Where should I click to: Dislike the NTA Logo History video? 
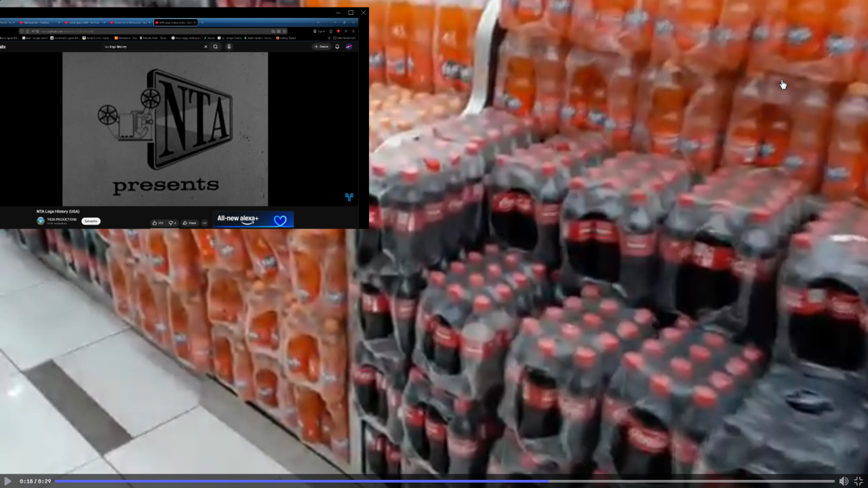(172, 223)
